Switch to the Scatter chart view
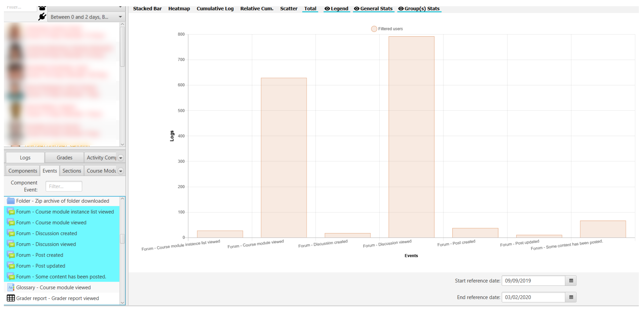Viewport: 644px width, 313px height. [x=288, y=9]
